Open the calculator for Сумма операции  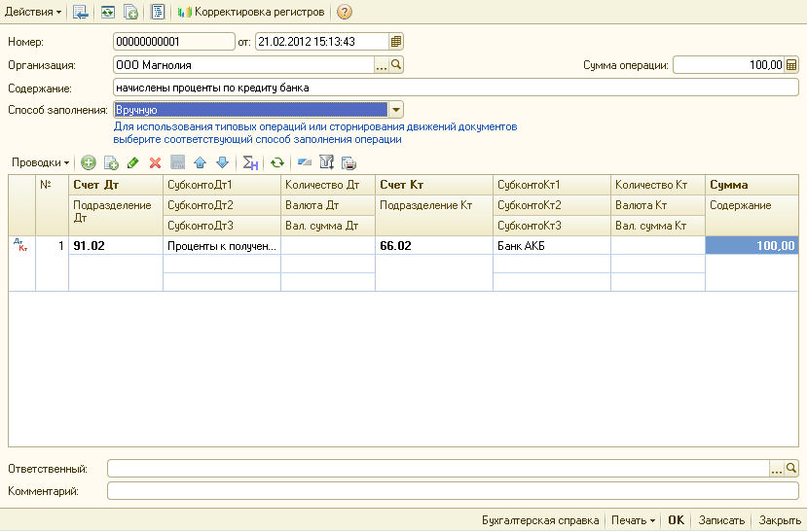coord(791,65)
